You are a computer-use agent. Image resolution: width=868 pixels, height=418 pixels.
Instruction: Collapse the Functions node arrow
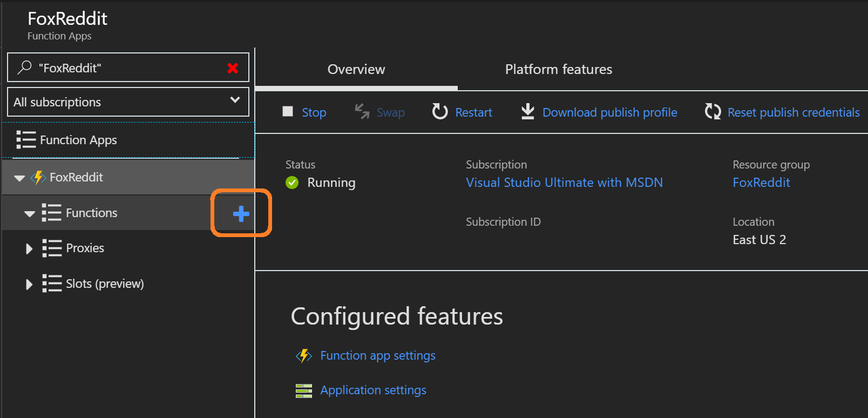[x=30, y=214]
